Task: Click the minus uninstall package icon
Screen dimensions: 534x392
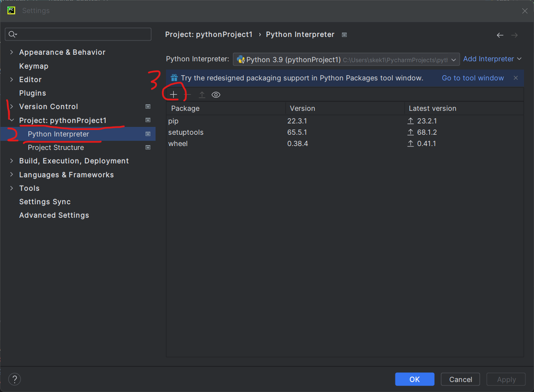Action: [188, 94]
